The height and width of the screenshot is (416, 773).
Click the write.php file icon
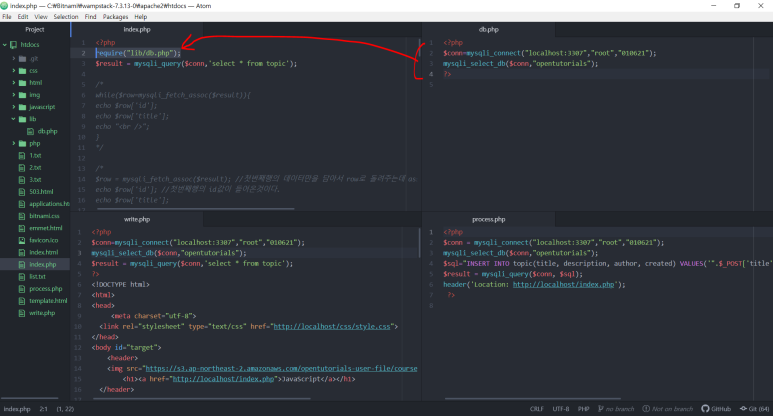tap(22, 313)
